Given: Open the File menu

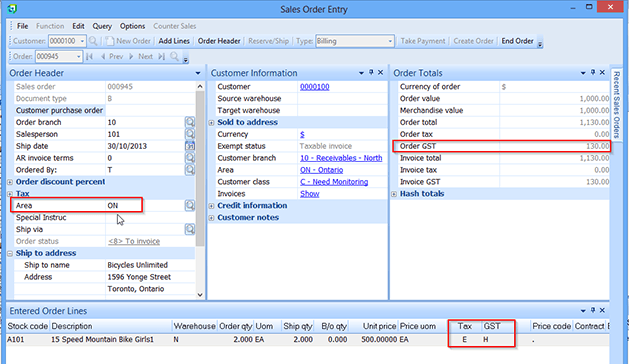Looking at the screenshot, I should click(x=22, y=26).
